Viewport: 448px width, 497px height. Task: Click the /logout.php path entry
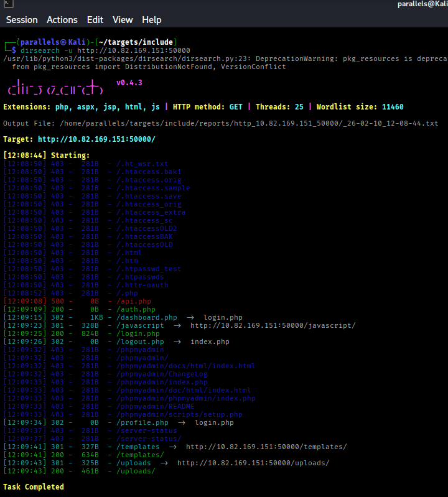tap(140, 341)
